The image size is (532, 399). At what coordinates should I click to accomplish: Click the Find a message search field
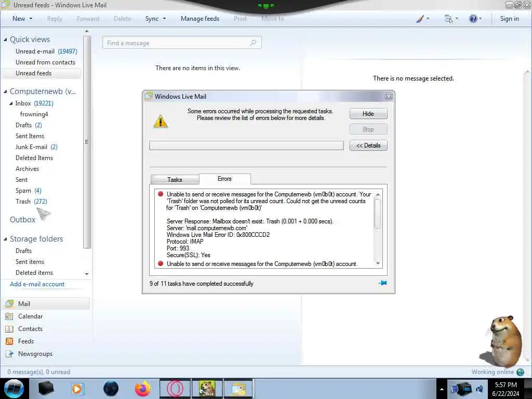point(182,43)
